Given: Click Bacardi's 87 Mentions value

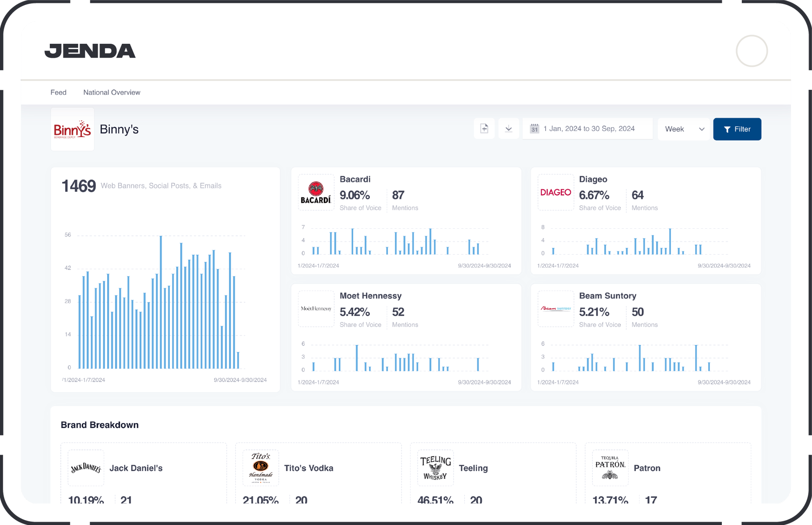Looking at the screenshot, I should tap(398, 195).
